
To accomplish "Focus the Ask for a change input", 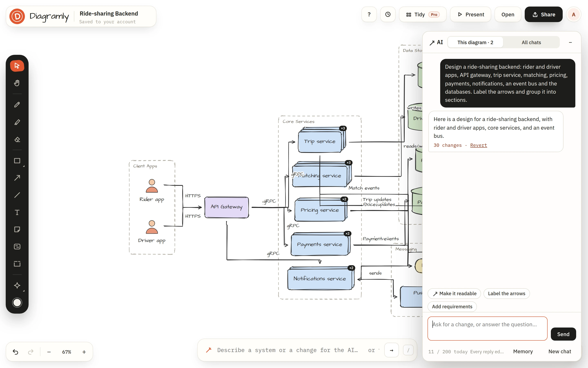I will pos(487,328).
